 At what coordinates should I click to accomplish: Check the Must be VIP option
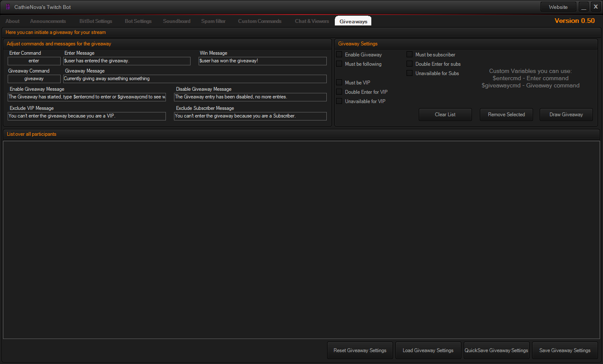(x=339, y=82)
